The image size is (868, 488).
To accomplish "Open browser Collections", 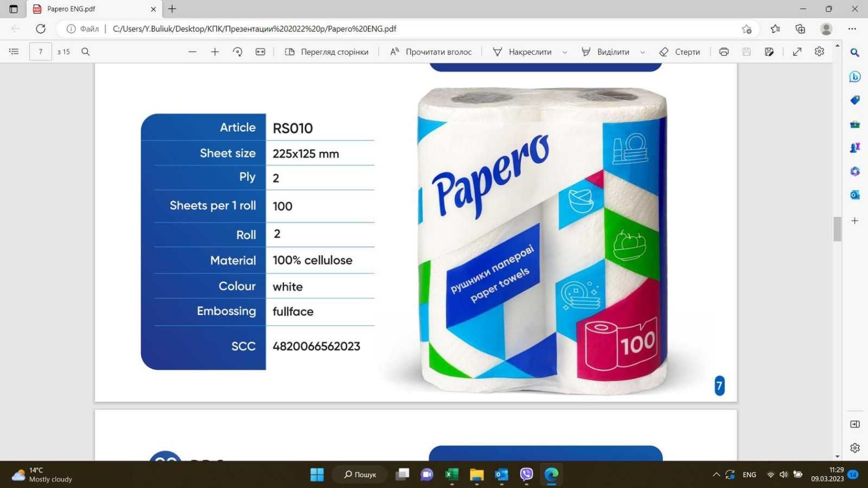I will 800,29.
